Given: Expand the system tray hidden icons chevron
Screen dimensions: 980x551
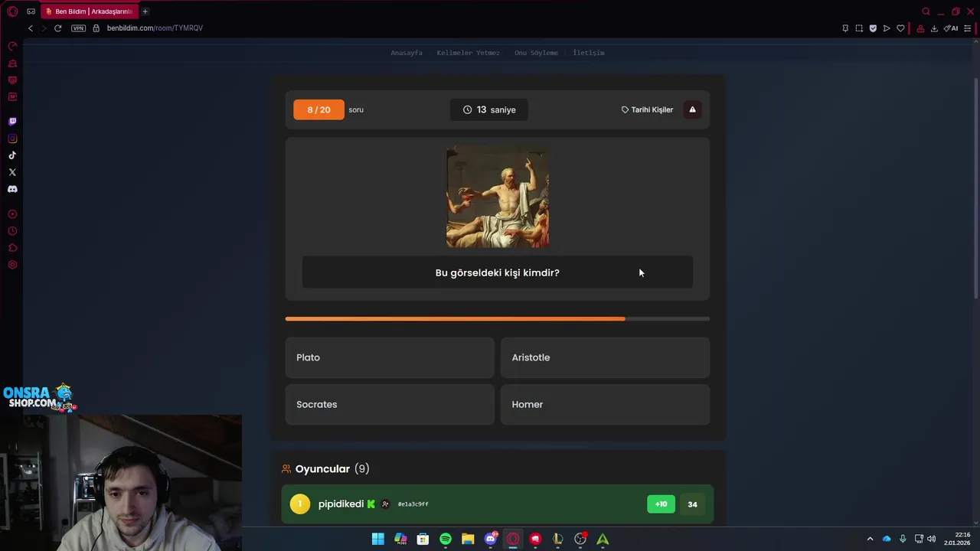Looking at the screenshot, I should pyautogui.click(x=870, y=539).
